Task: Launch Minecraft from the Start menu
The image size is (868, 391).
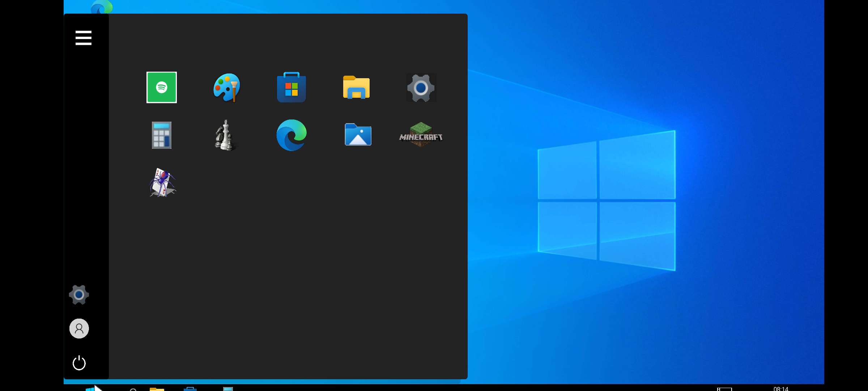Action: (x=421, y=135)
